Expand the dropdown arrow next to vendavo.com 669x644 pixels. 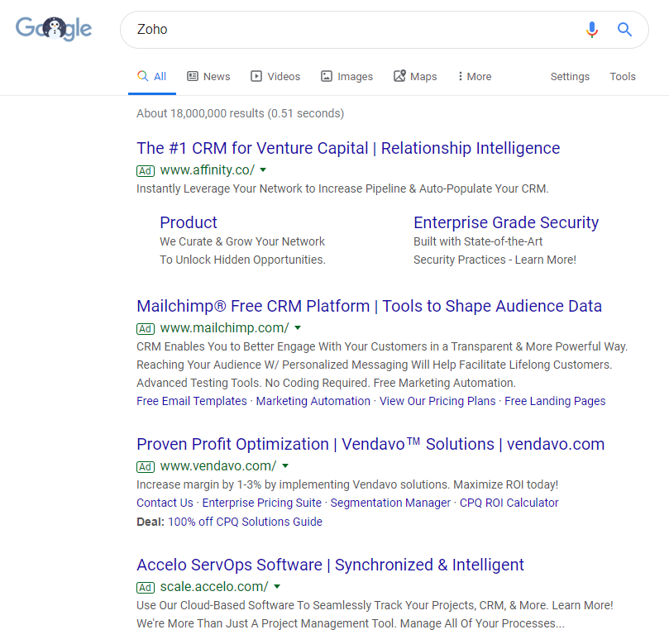pyautogui.click(x=284, y=466)
